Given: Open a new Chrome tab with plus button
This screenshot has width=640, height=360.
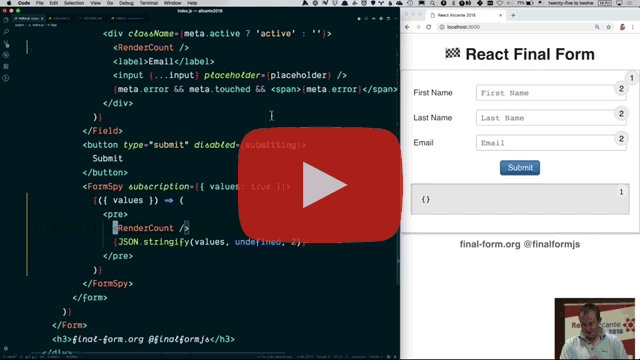Looking at the screenshot, I should click(x=513, y=16).
